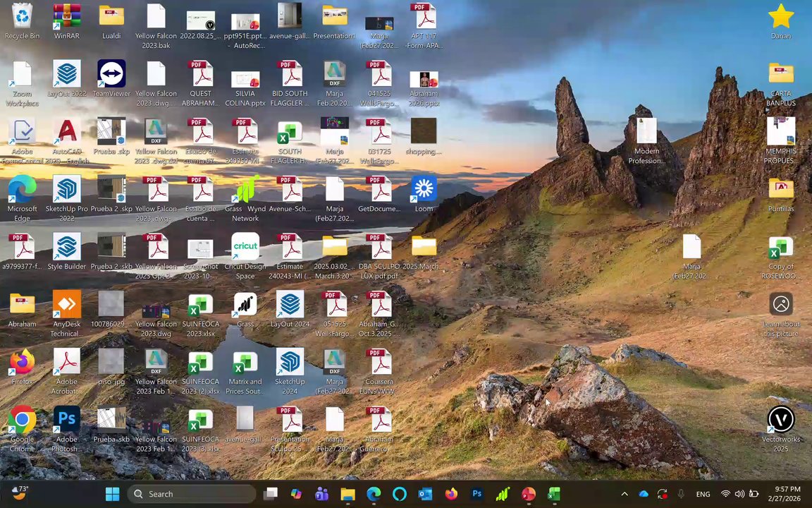Open the Loom desktop shortcut
Image resolution: width=812 pixels, height=508 pixels.
(424, 195)
